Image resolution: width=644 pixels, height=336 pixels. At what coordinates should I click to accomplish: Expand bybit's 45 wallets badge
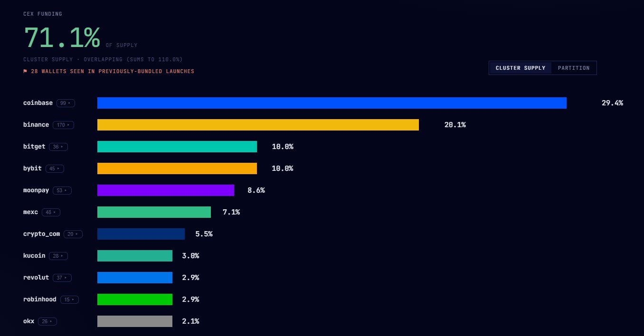click(x=55, y=168)
